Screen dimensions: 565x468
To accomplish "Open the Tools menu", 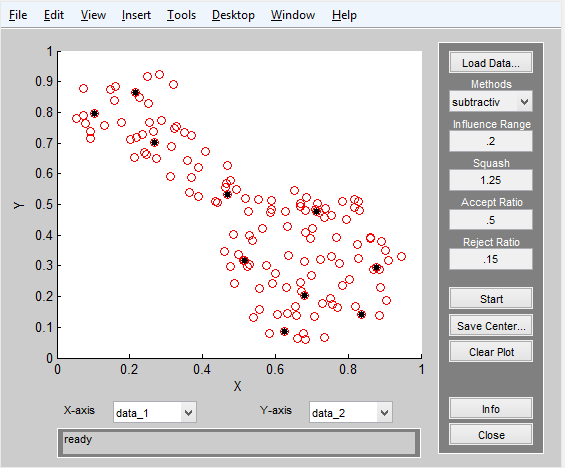I will click(x=181, y=15).
